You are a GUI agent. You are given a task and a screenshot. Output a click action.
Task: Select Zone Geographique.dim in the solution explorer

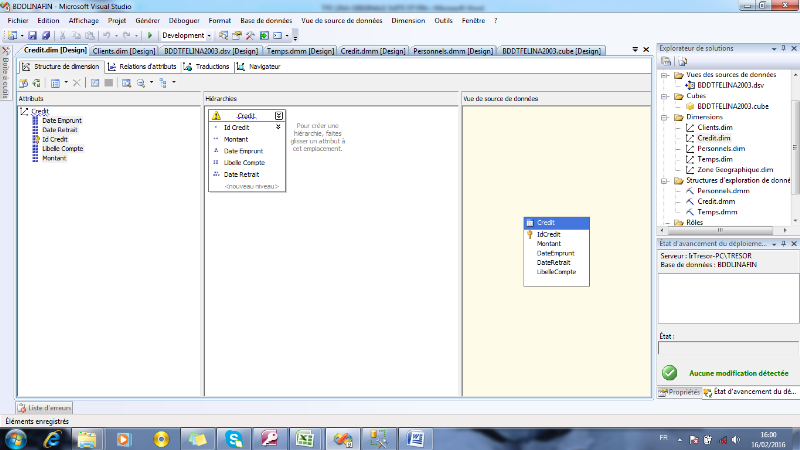tap(733, 170)
